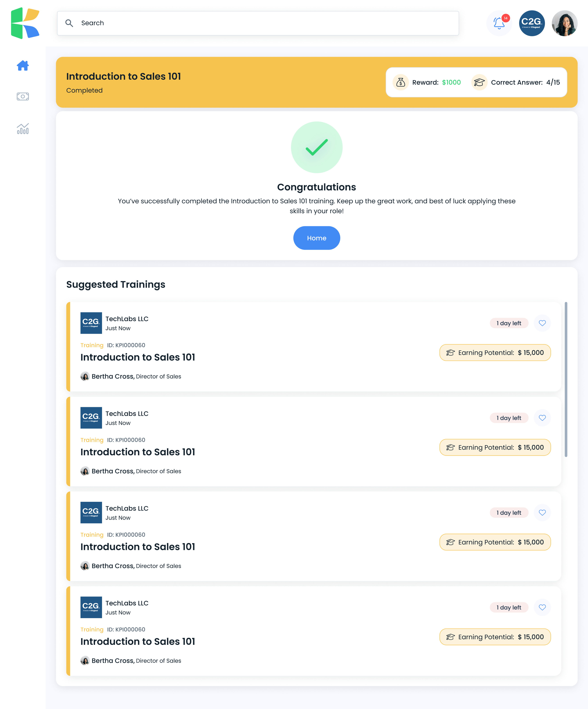588x709 pixels.
Task: Click Bertha Cross avatar on first card
Action: pyautogui.click(x=85, y=376)
